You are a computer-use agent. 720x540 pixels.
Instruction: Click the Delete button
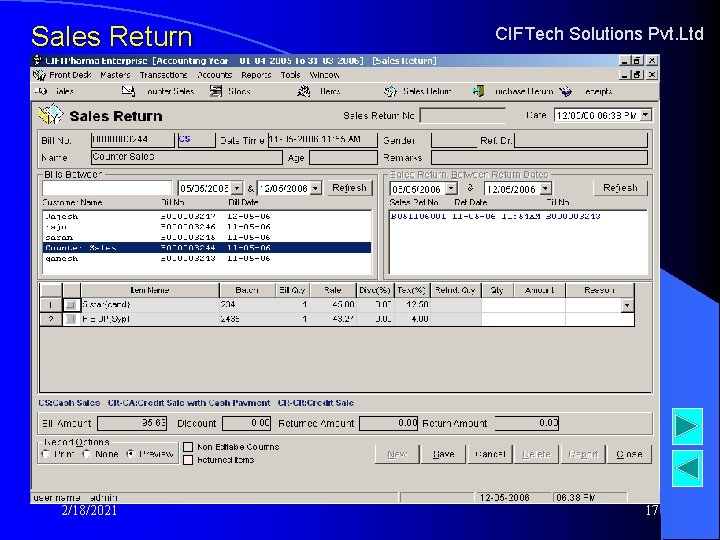[x=536, y=454]
